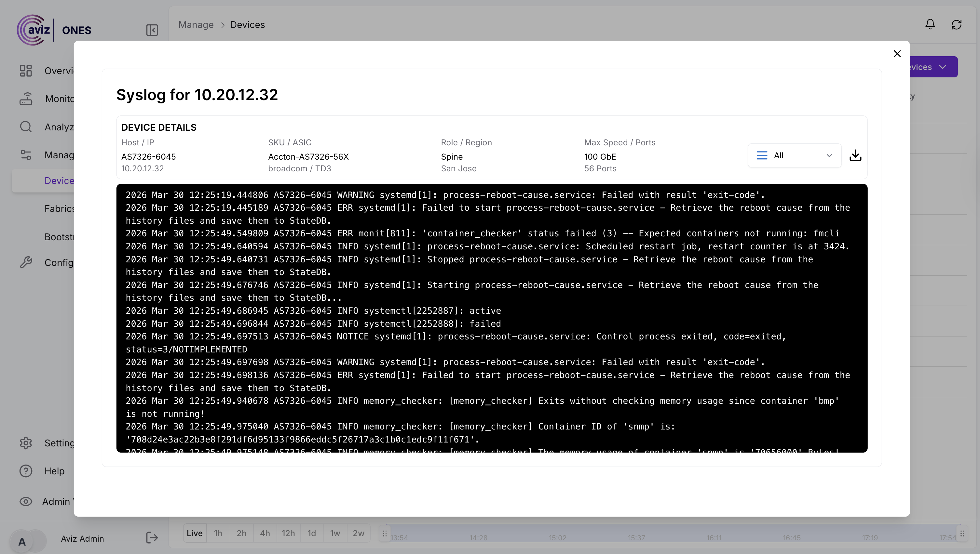Open the notifications bell

[930, 25]
